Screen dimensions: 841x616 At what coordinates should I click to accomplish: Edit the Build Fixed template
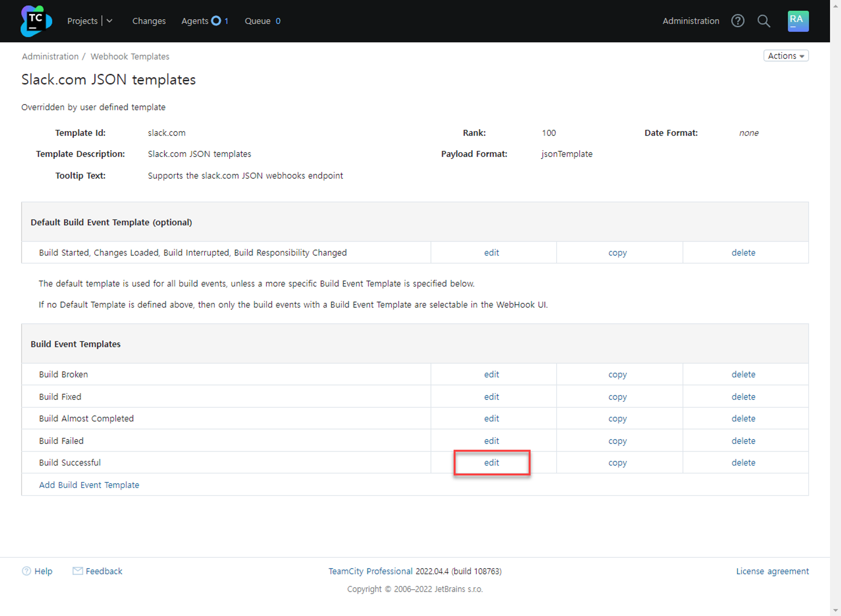(x=491, y=397)
